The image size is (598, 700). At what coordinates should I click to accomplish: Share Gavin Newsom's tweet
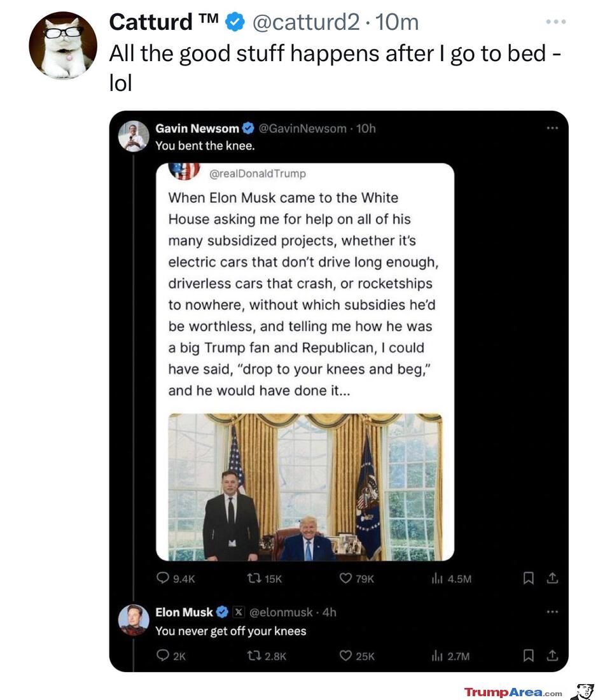(x=552, y=578)
